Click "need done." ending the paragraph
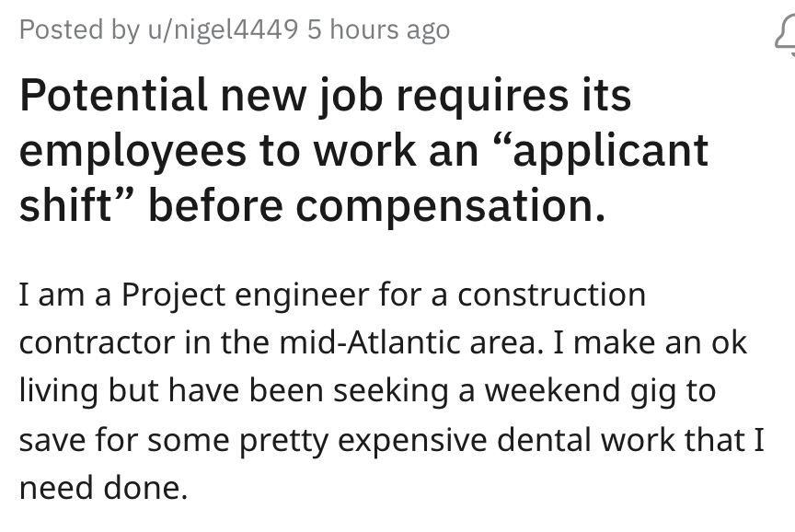 [x=104, y=487]
